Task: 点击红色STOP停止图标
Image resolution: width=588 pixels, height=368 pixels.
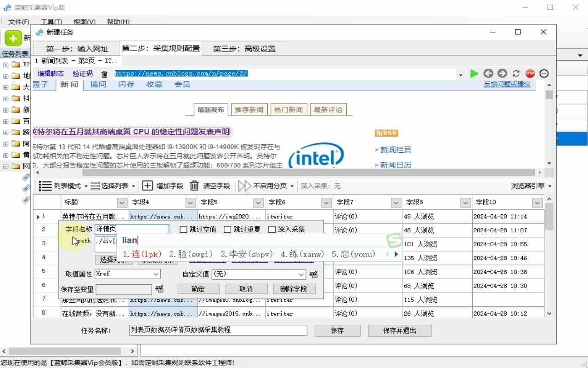Action: (x=530, y=73)
